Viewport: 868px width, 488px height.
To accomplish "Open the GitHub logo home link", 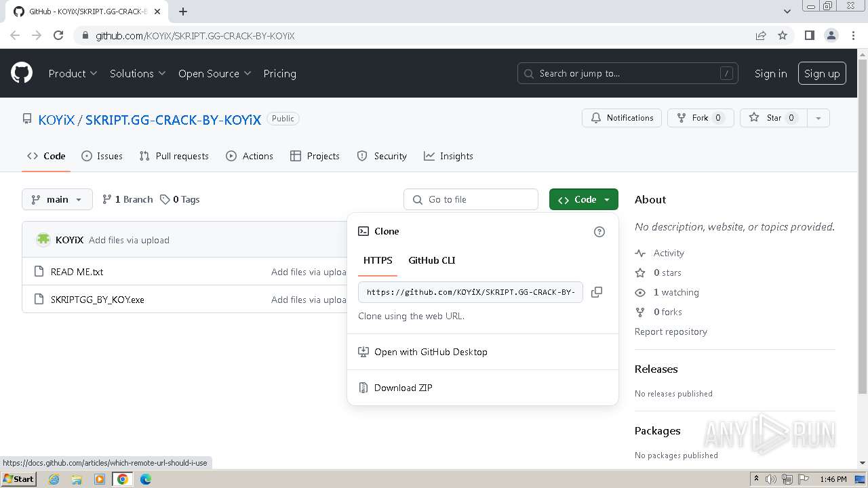I will 22,73.
